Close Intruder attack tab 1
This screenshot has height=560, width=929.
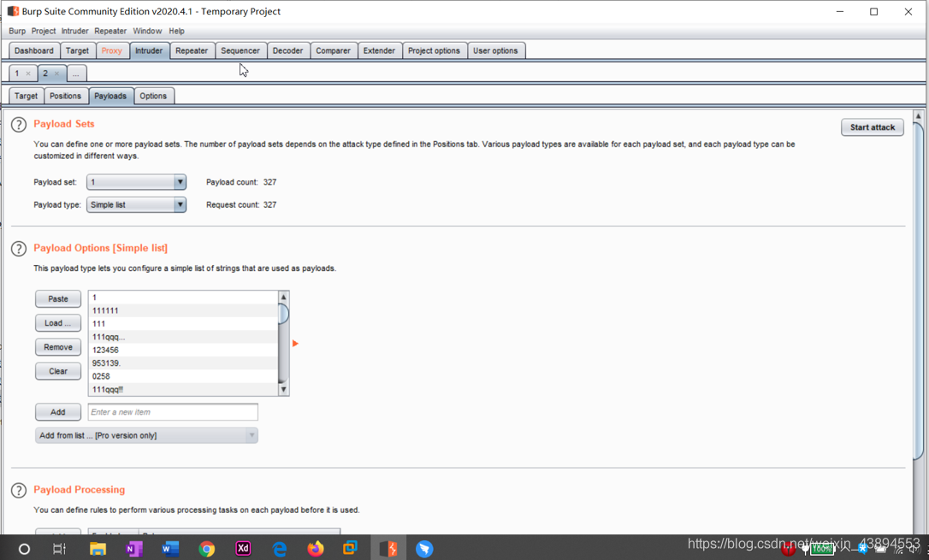(x=28, y=74)
